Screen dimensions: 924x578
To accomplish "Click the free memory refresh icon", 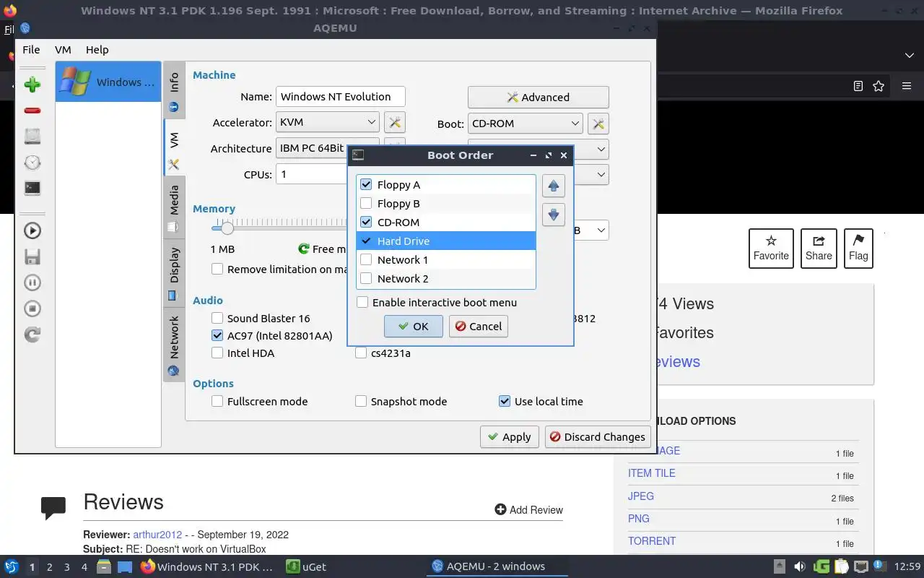I will tap(304, 249).
